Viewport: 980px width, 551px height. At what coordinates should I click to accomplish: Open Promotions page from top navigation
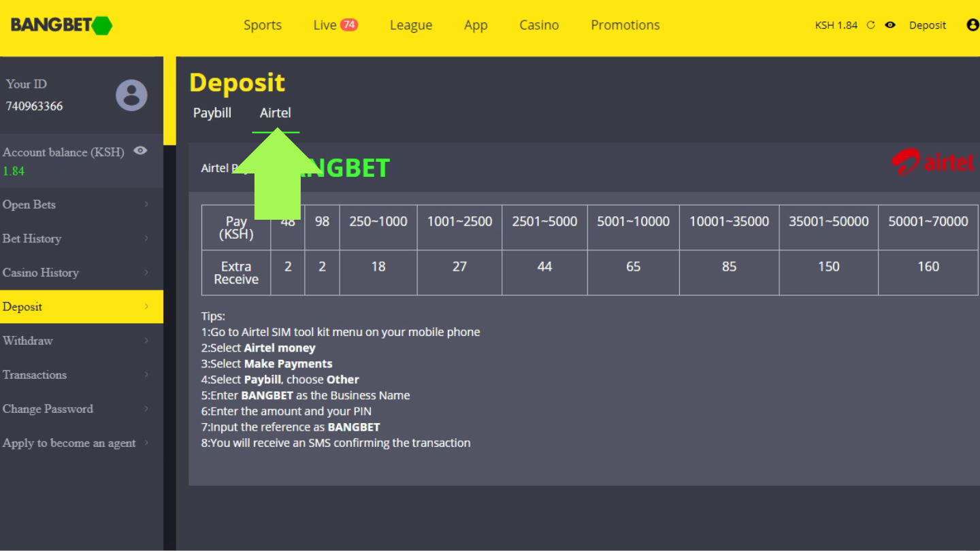pyautogui.click(x=625, y=25)
